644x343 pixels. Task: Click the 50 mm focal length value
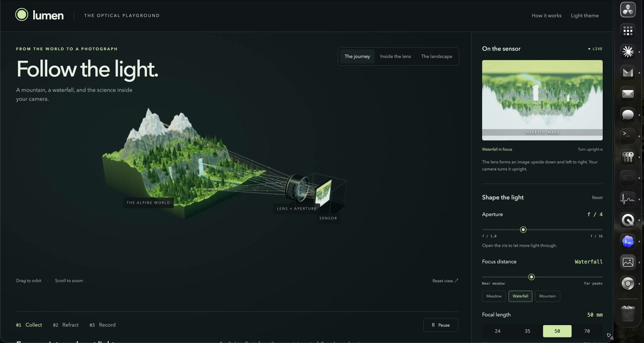[595, 315]
